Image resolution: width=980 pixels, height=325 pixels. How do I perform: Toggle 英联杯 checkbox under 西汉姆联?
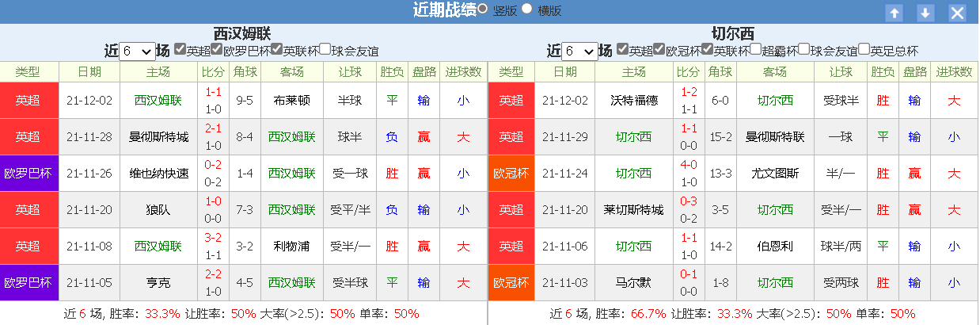[276, 49]
